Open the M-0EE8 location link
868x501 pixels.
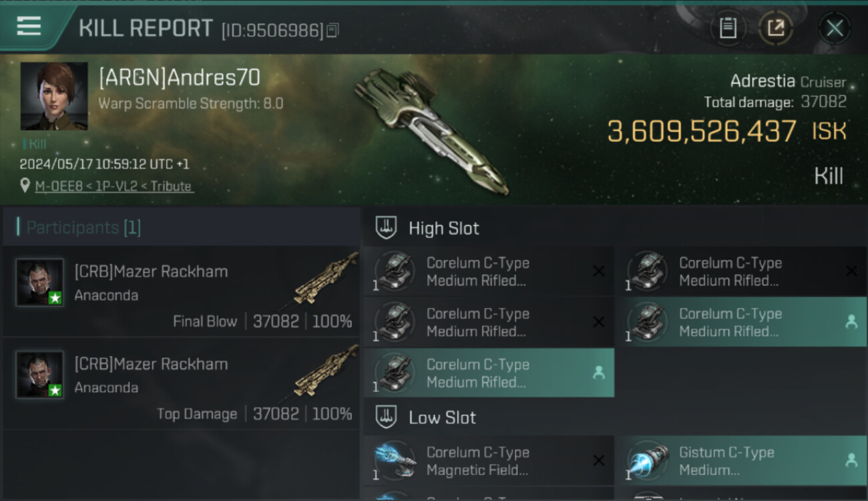114,186
